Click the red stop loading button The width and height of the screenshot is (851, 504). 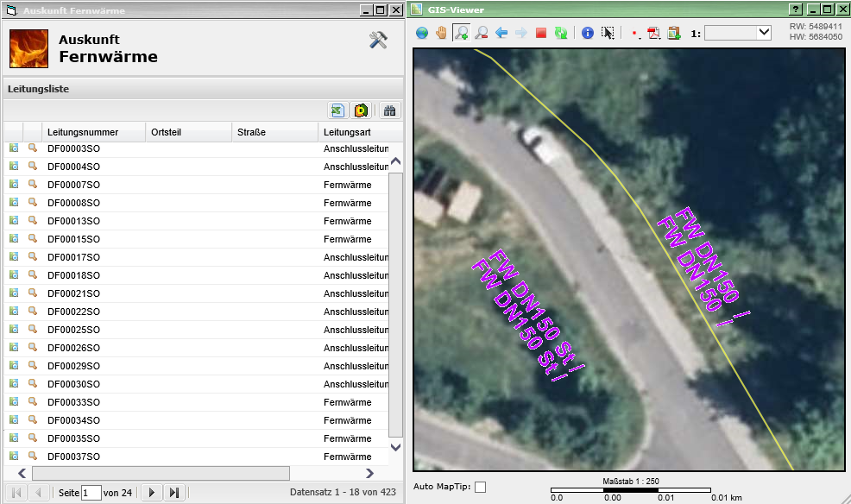pyautogui.click(x=541, y=33)
